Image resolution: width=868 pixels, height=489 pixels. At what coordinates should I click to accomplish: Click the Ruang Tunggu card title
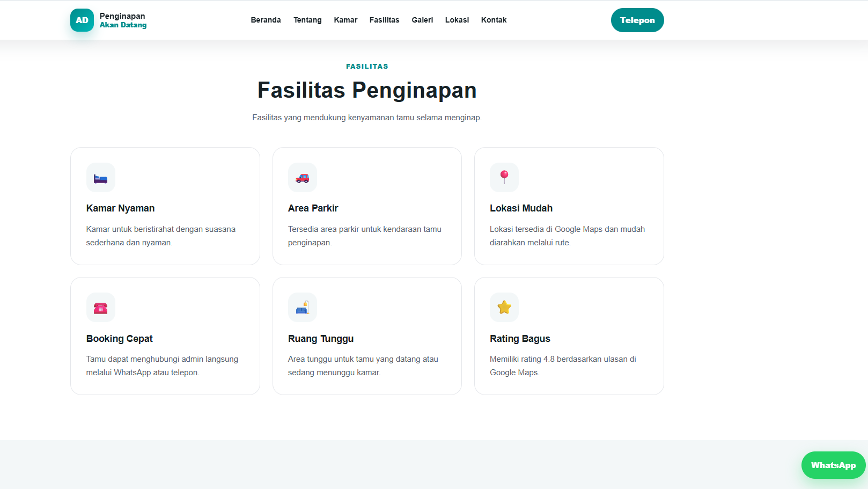(x=321, y=339)
